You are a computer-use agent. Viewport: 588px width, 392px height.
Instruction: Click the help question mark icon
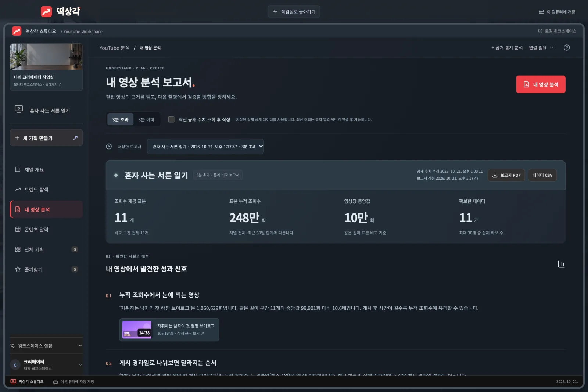566,48
